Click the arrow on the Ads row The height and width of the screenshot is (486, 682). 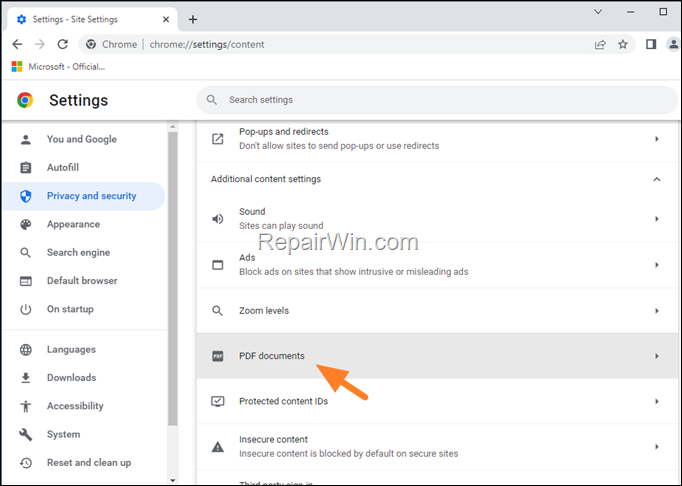657,265
